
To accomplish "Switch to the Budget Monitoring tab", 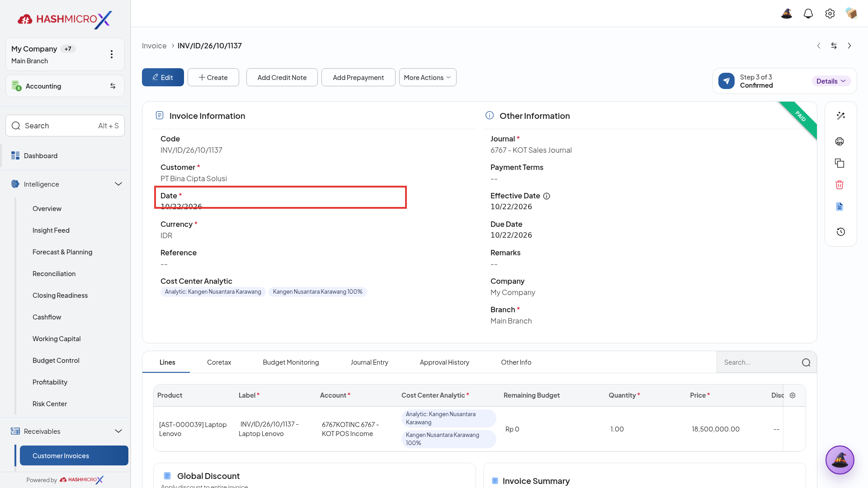I will 291,362.
